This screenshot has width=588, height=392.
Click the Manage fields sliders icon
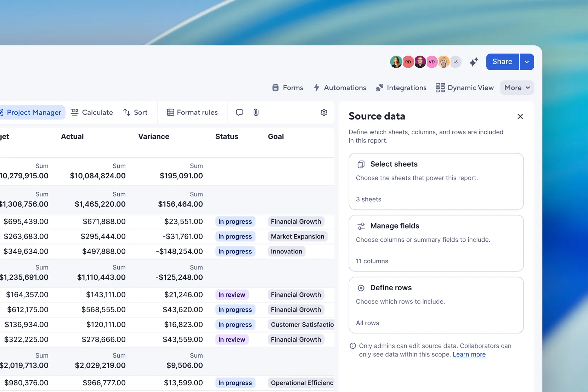tap(361, 226)
